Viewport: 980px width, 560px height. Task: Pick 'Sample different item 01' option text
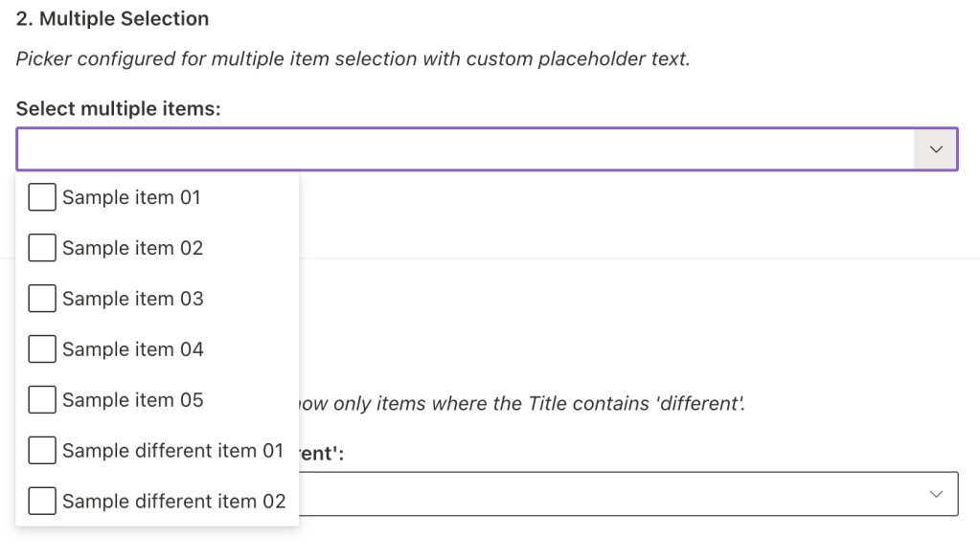172,451
